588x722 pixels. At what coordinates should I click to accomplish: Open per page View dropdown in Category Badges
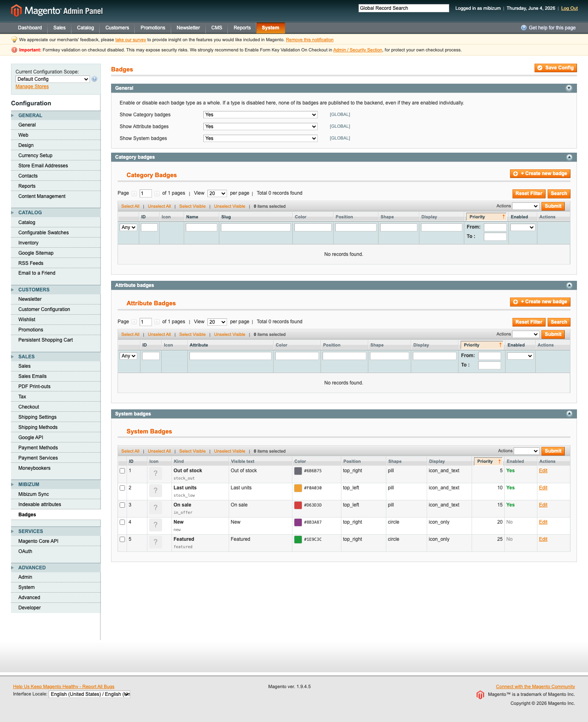tap(217, 193)
